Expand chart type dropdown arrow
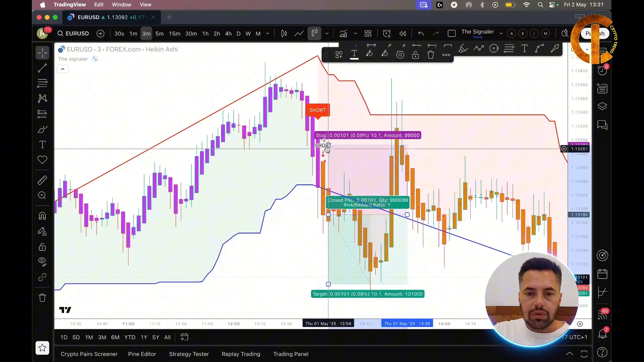 pos(327,34)
